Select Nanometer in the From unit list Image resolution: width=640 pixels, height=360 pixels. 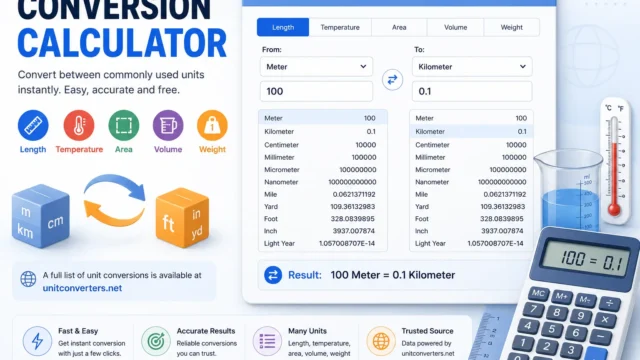tap(322, 182)
